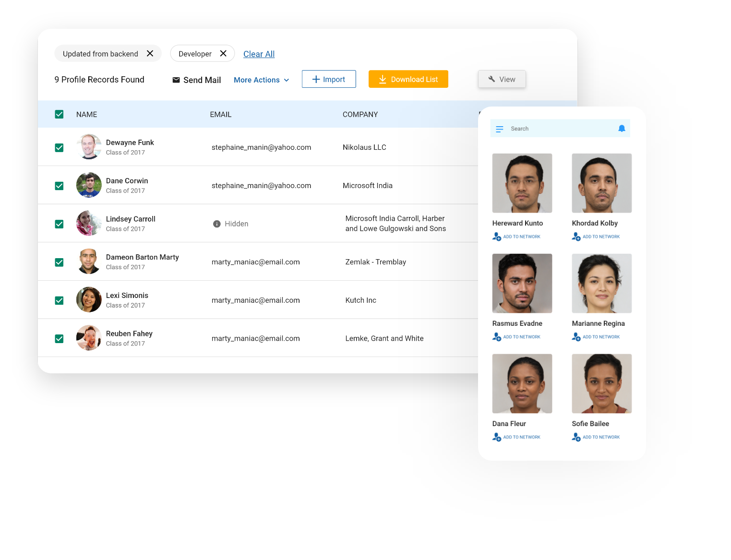
Task: Open Khordad Kolby's profile photo
Action: pos(601,183)
